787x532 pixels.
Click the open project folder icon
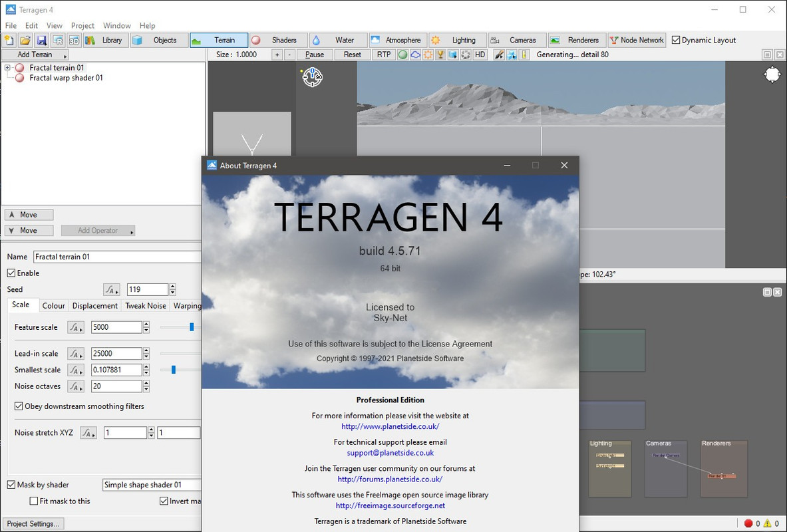coord(25,40)
